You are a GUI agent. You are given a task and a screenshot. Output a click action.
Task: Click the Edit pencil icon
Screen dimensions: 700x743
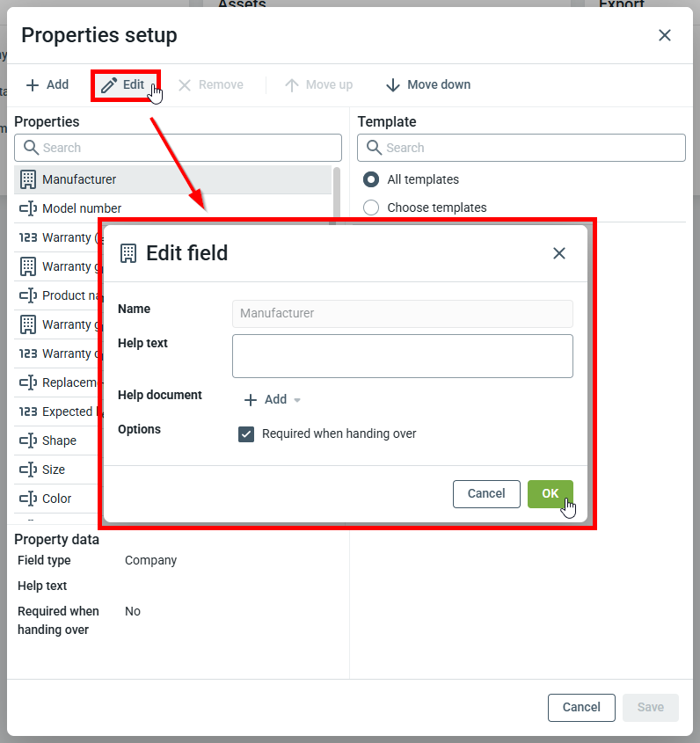109,85
